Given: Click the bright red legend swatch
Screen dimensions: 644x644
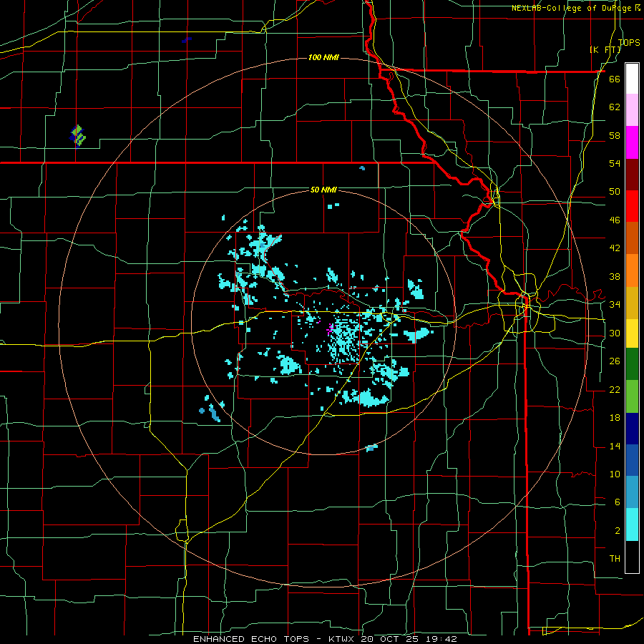Looking at the screenshot, I should 632,206.
